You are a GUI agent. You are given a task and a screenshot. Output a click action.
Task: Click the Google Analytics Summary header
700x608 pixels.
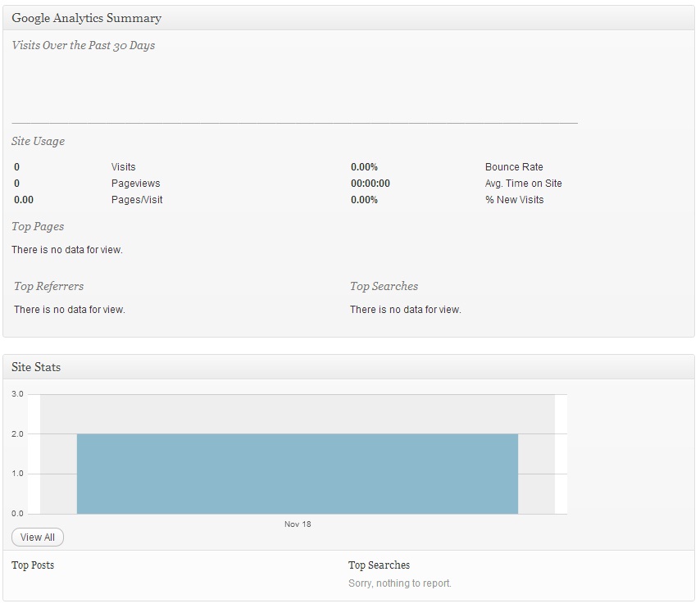pos(348,18)
